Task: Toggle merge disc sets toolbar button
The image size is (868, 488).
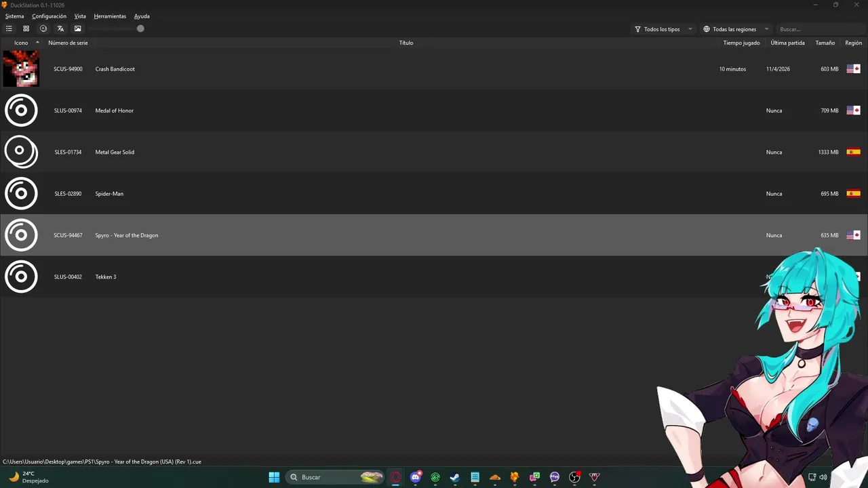Action: pos(43,28)
